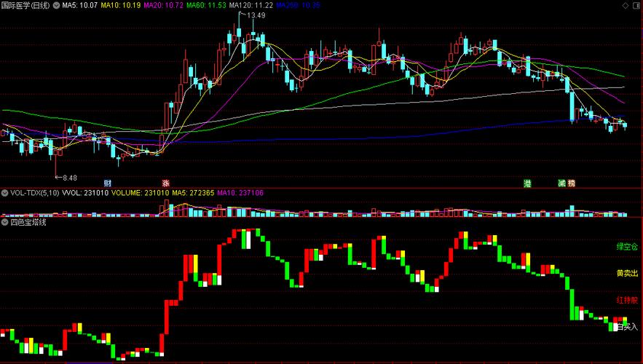Click the green 减 marker icon
Screen dimensions: 643x364
(561, 183)
